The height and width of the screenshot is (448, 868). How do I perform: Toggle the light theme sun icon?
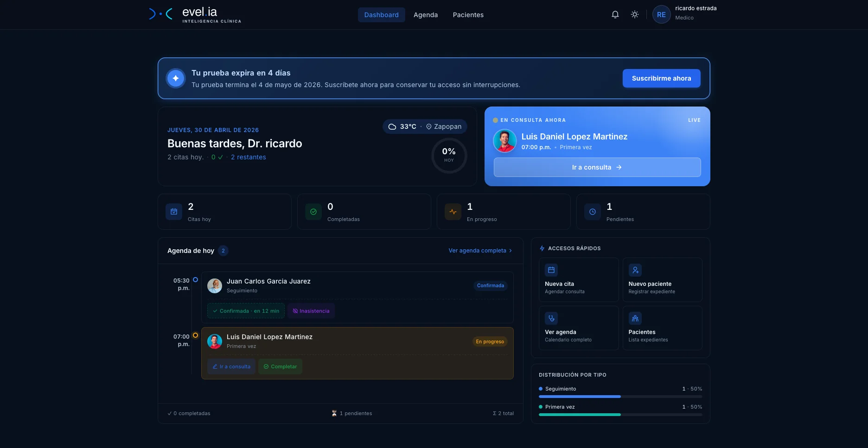click(635, 14)
